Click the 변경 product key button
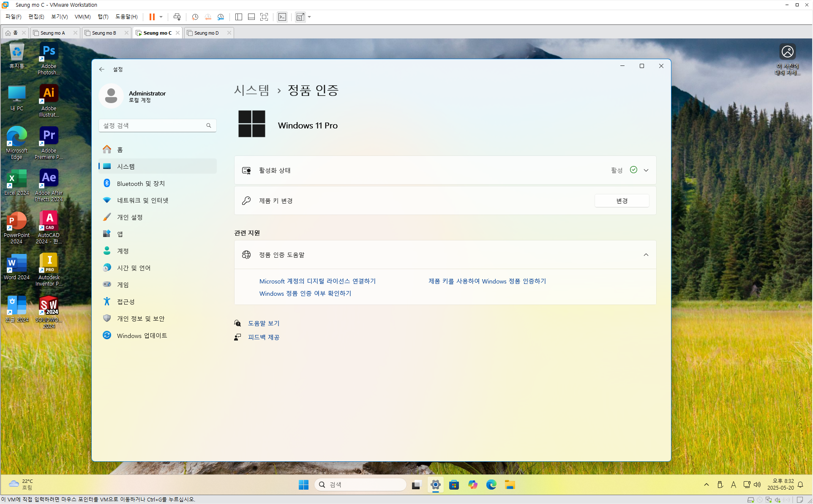813x504 pixels. pyautogui.click(x=622, y=201)
